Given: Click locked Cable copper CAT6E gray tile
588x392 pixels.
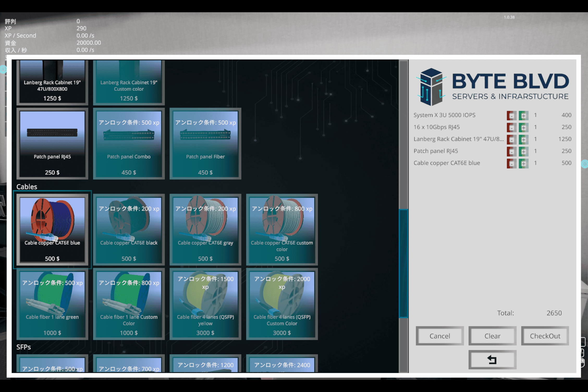Looking at the screenshot, I should point(205,229).
